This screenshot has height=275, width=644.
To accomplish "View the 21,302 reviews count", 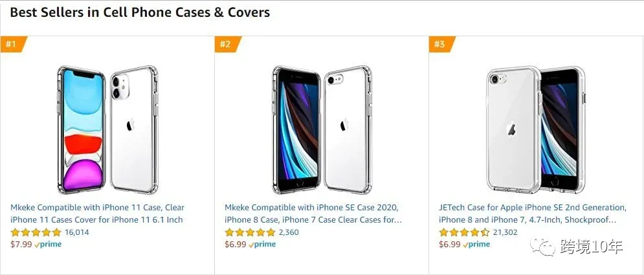I will click(505, 232).
